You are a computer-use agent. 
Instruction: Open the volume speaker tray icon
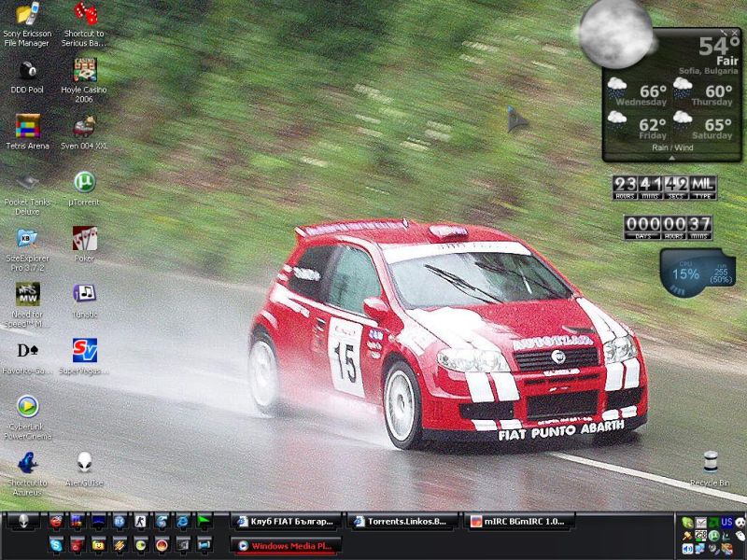click(687, 549)
